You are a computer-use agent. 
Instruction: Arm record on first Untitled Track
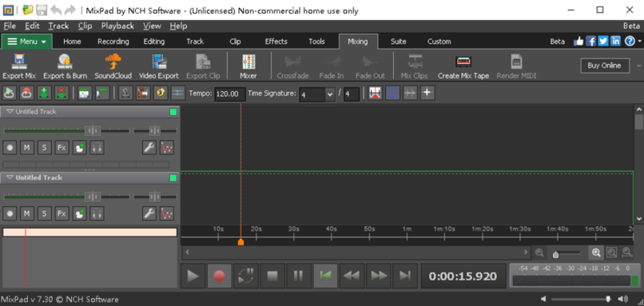10,147
